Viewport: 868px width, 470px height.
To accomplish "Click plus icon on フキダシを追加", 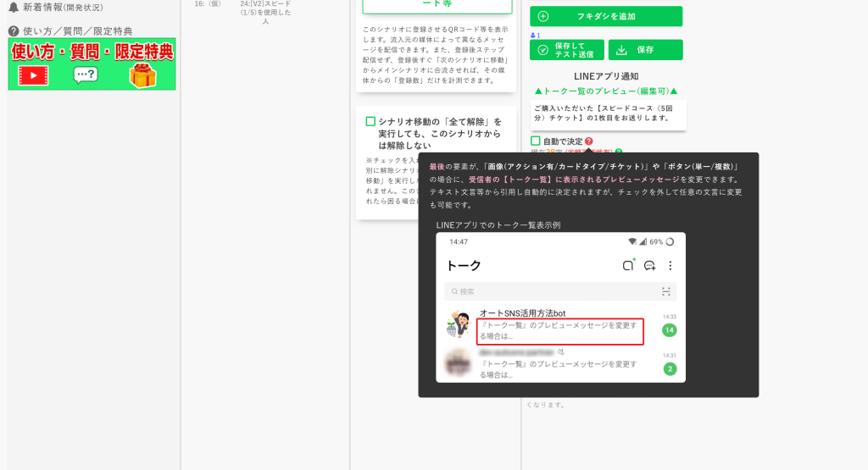I will (x=543, y=16).
